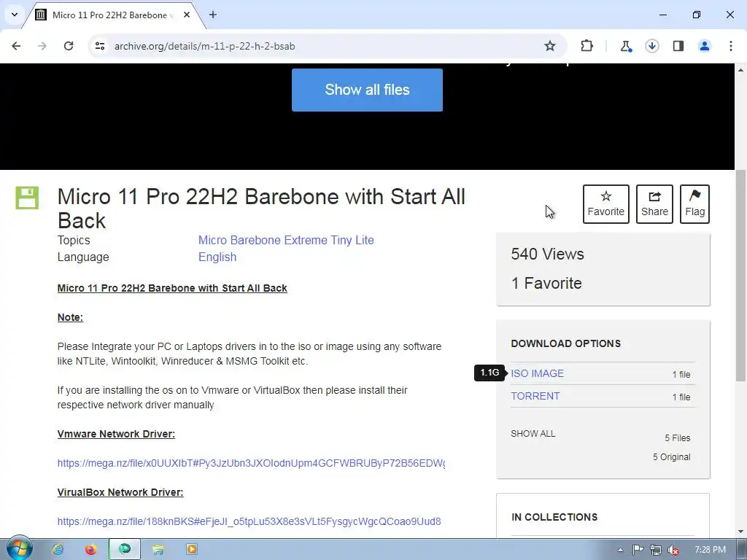Click the Show all files button
This screenshot has width=747, height=560.
tap(367, 90)
